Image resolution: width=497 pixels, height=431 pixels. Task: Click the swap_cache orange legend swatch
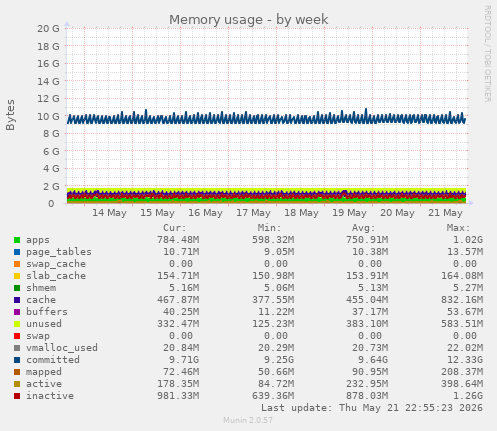click(17, 264)
